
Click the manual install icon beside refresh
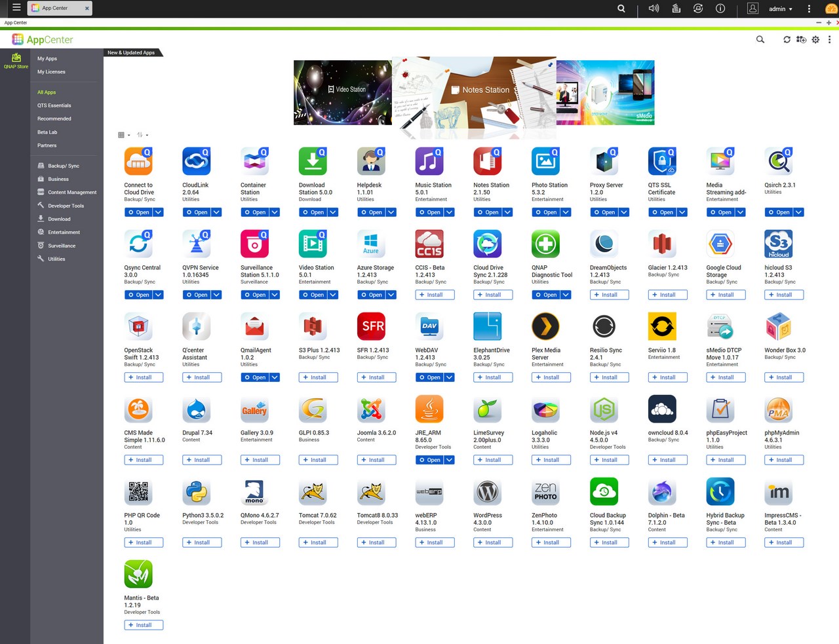[801, 39]
